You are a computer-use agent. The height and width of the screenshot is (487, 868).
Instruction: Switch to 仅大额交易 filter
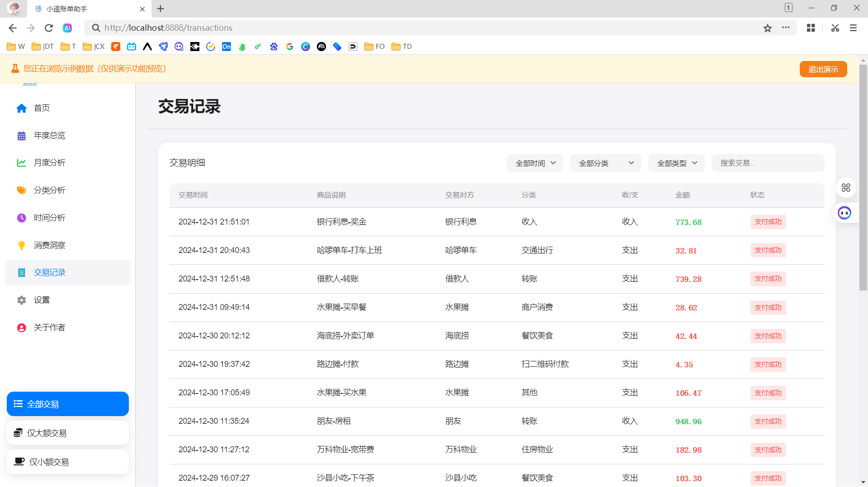(67, 433)
